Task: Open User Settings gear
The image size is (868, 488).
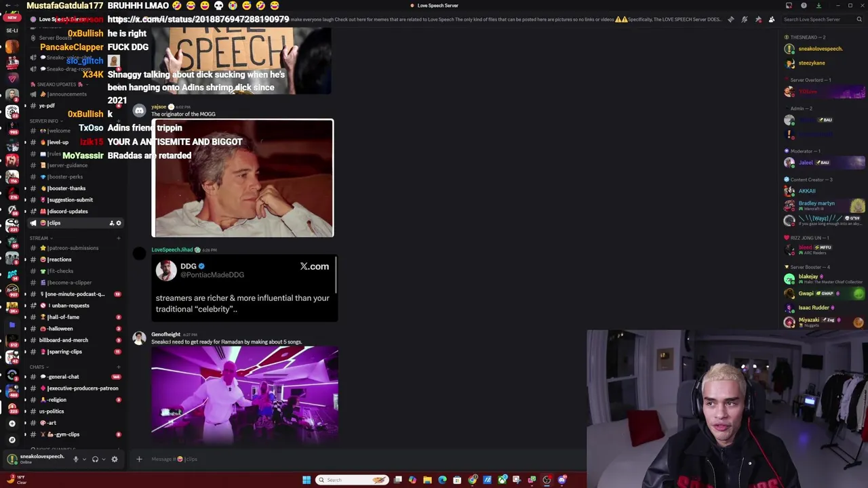Action: (x=114, y=459)
